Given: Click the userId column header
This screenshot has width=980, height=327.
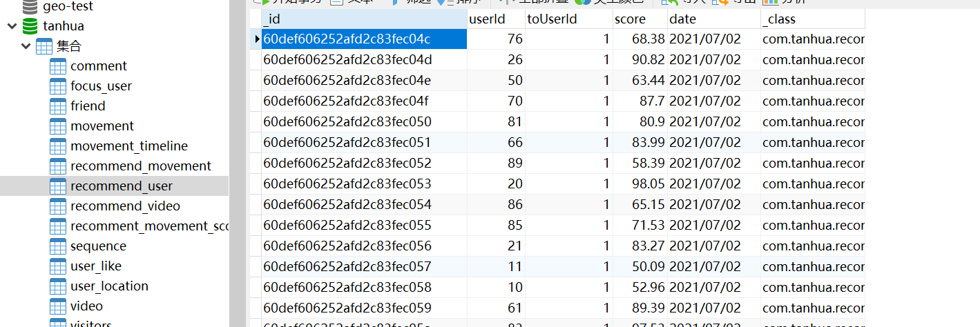Looking at the screenshot, I should [496, 19].
